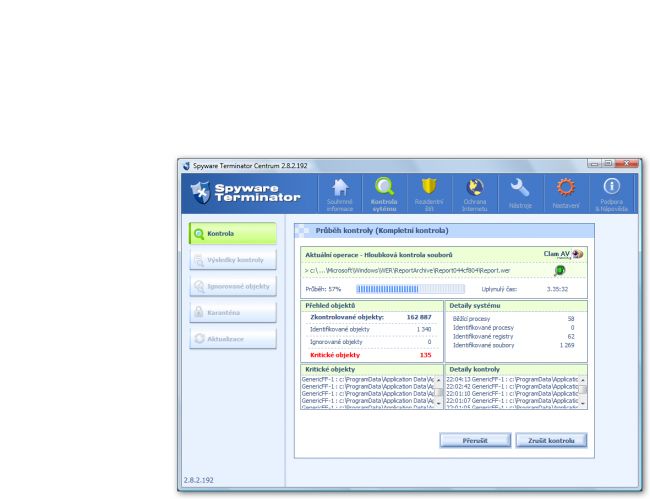Viewport: 650px width, 499px height.
Task: Click up arrow of Detaily kontroly scrollbar
Action: pos(583,380)
